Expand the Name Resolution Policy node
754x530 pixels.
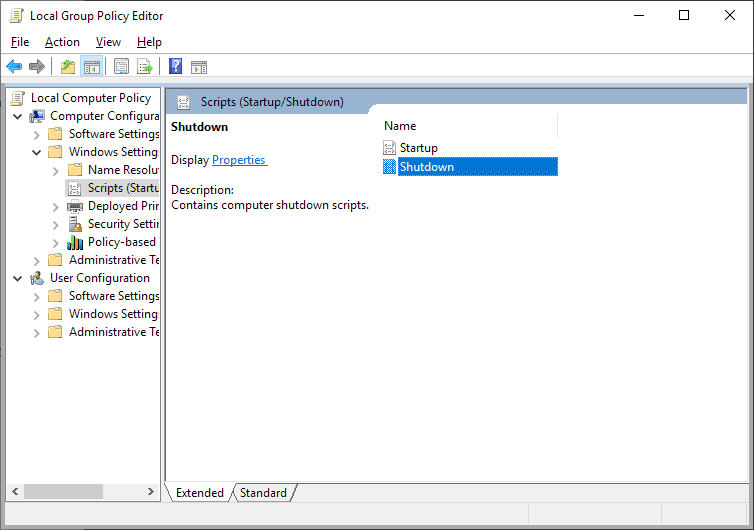[56, 171]
